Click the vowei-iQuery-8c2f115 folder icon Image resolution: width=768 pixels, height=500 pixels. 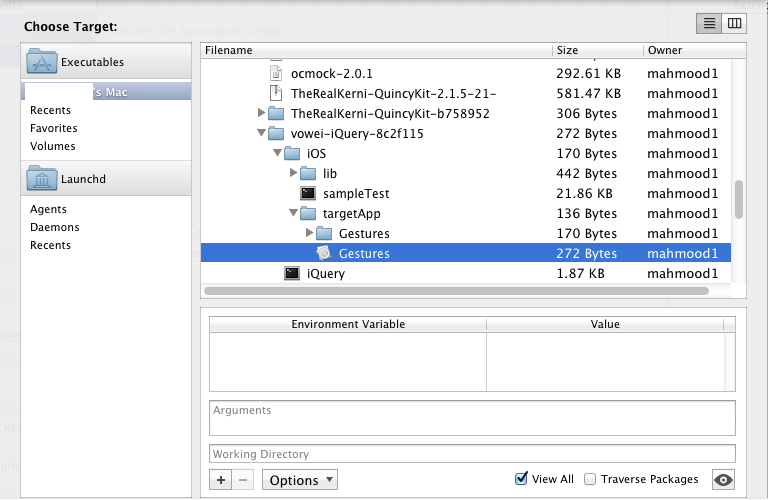[276, 134]
